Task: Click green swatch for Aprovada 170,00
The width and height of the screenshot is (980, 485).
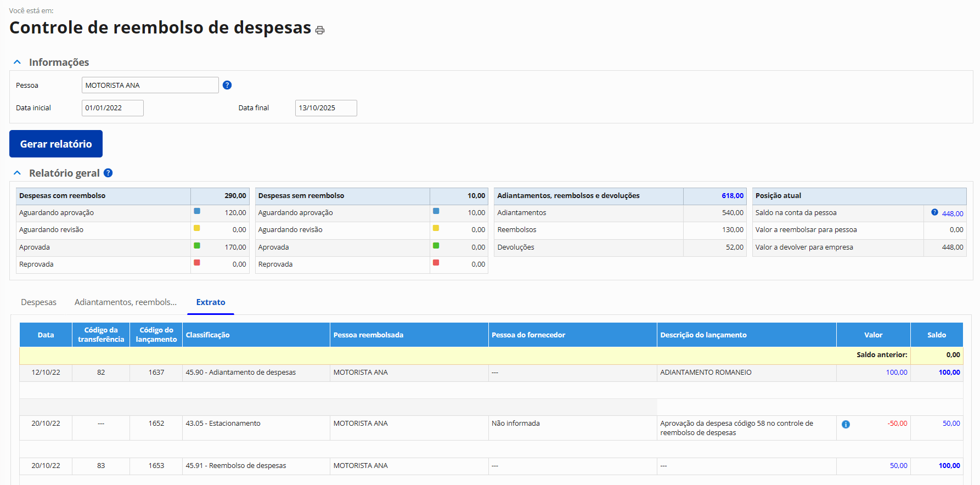Action: coord(197,246)
